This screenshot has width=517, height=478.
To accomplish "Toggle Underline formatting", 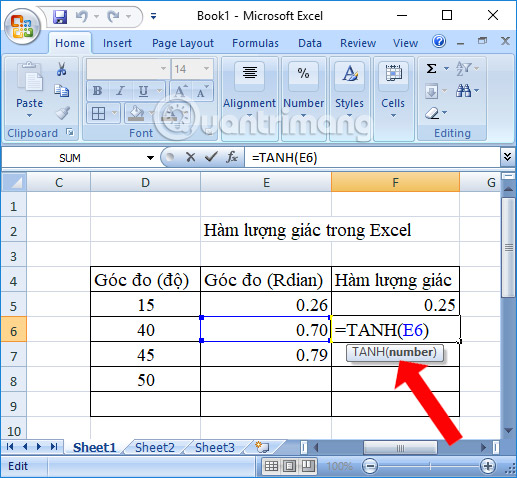I will 143,91.
